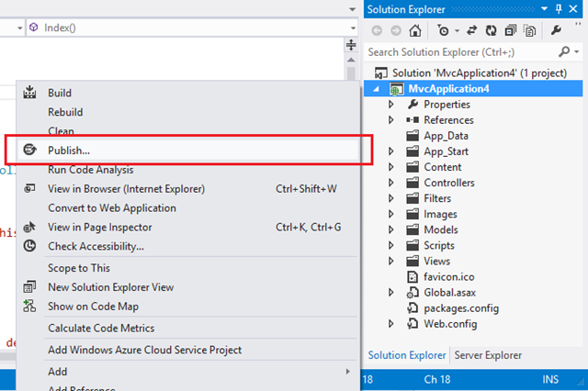Collapse the MvcApplication4 project node
588x391 pixels.
376,89
